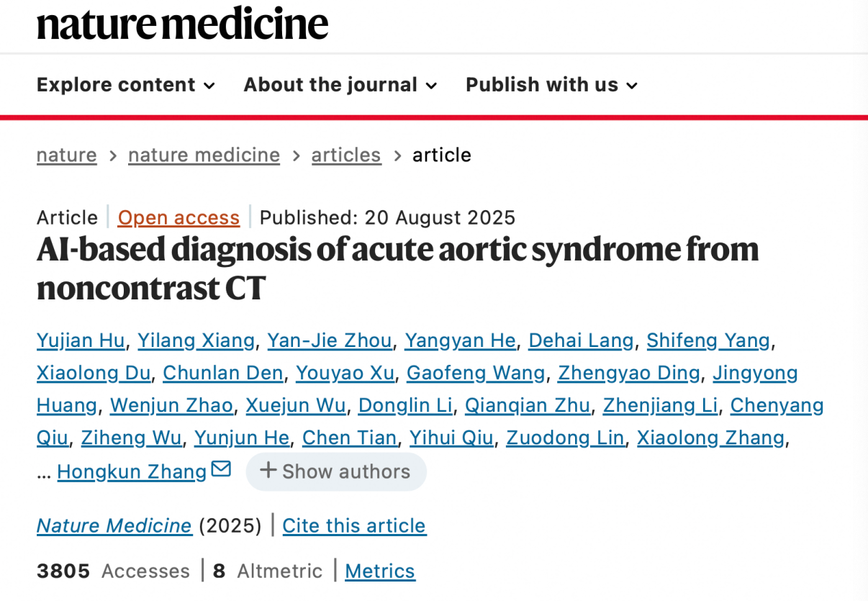Navigate to the articles breadcrumb
This screenshot has width=868, height=601.
click(346, 155)
